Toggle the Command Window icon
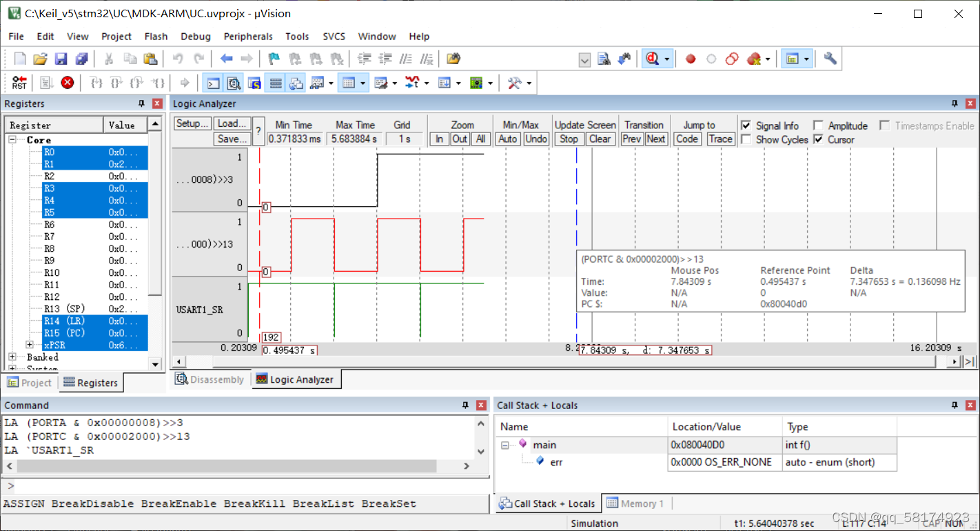 coord(214,83)
